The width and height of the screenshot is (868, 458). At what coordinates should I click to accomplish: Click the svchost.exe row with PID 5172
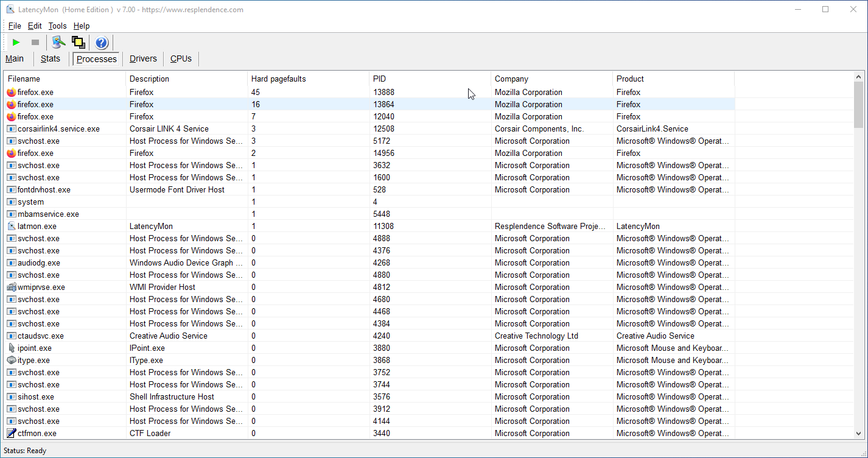[369, 141]
